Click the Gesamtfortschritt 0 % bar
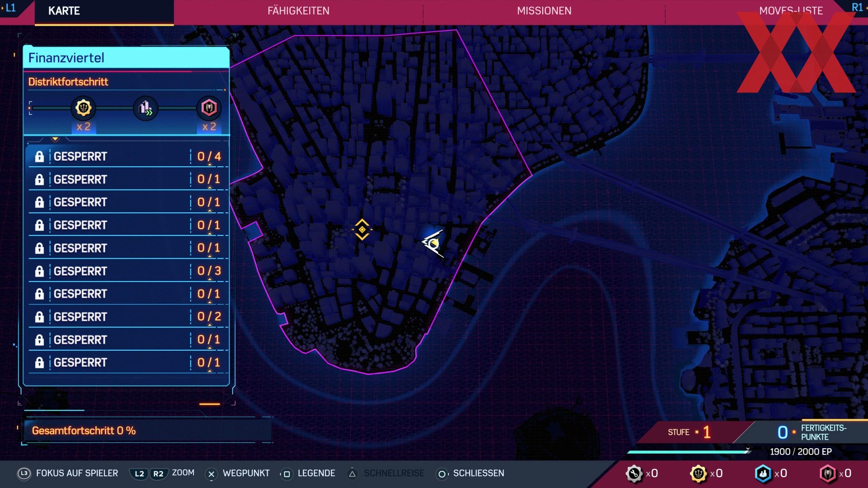The image size is (868, 488). [x=147, y=431]
